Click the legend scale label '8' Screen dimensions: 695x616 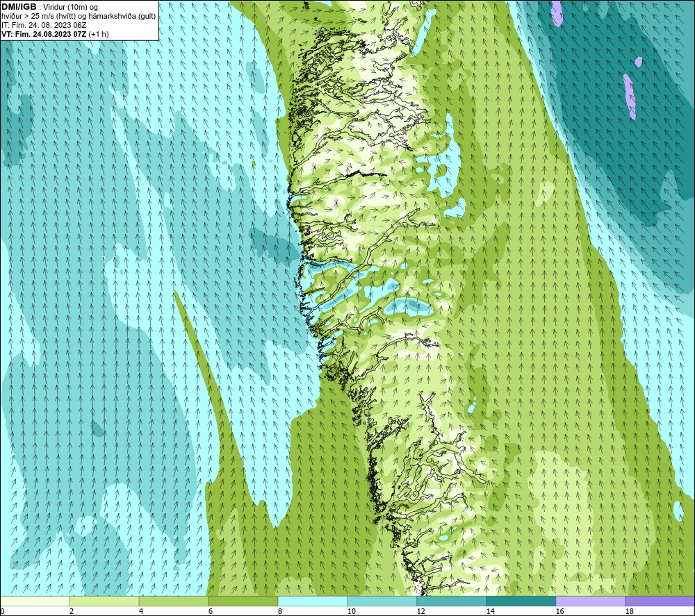tap(280, 612)
